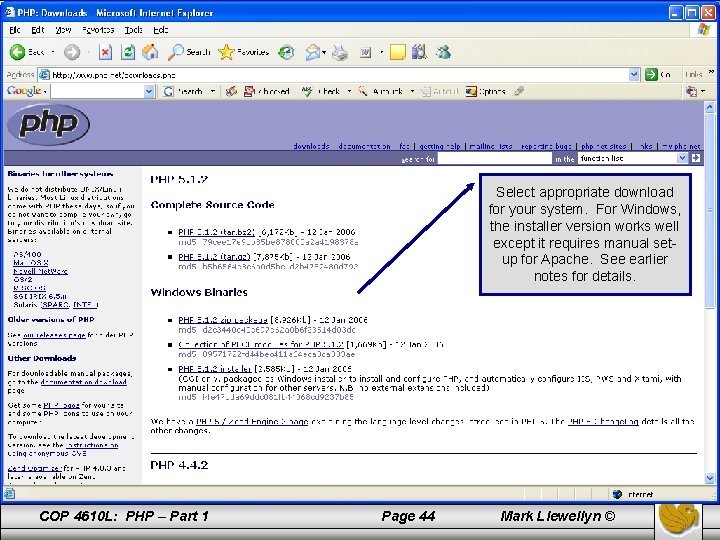Viewport: 720px width, 540px height.
Task: Download PHP 5.1.2 zip package
Action: 223,320
